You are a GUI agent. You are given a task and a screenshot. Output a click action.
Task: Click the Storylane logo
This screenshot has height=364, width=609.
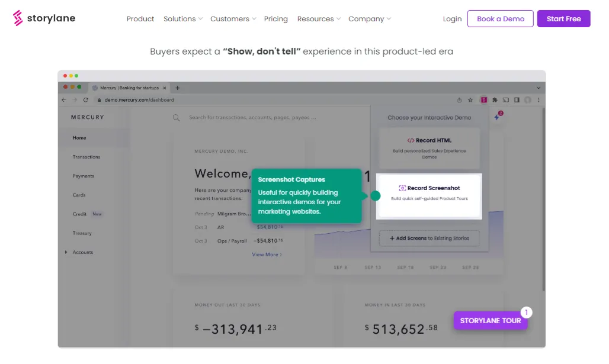pos(44,18)
